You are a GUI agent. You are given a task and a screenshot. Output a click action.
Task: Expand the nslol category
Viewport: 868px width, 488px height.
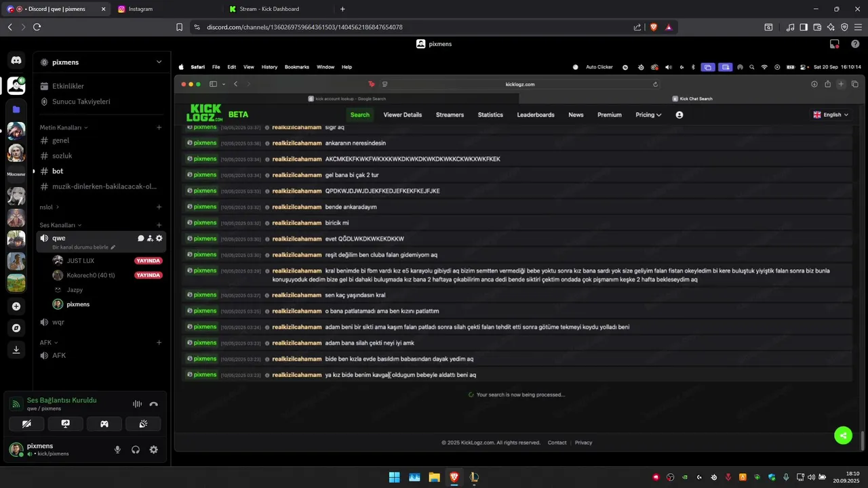pos(49,207)
